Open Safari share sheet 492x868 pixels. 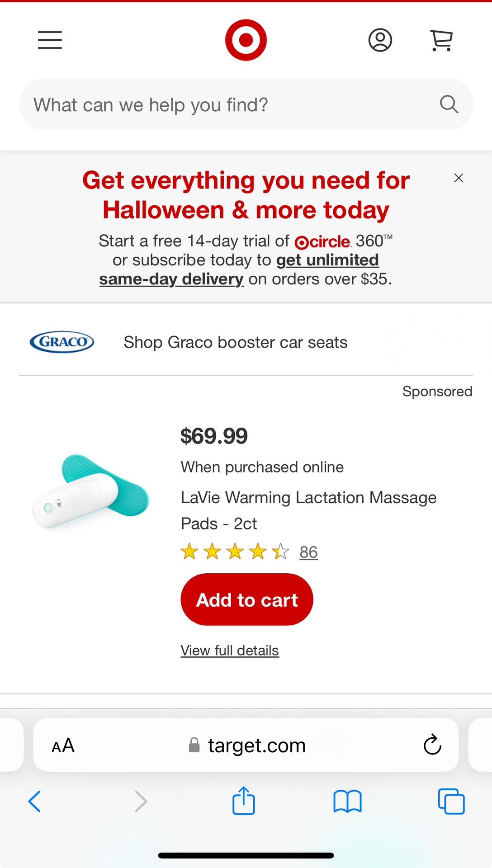point(244,801)
